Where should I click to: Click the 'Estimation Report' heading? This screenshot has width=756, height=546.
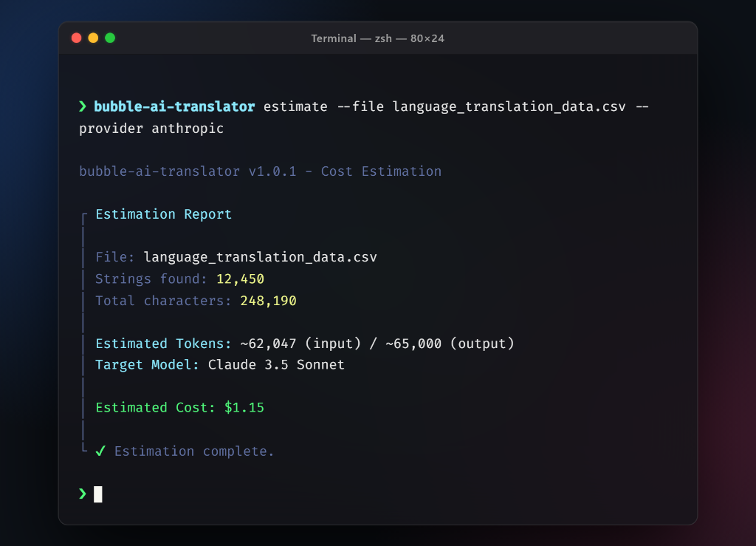tap(163, 214)
